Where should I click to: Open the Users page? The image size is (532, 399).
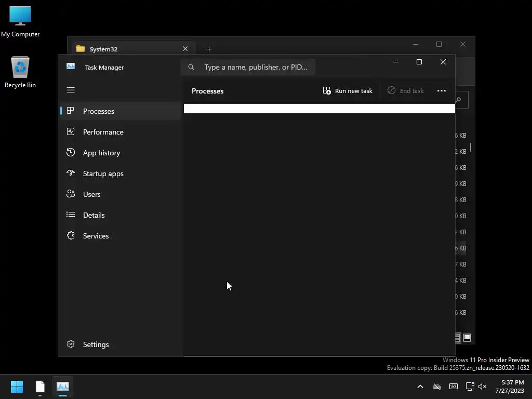point(121,194)
